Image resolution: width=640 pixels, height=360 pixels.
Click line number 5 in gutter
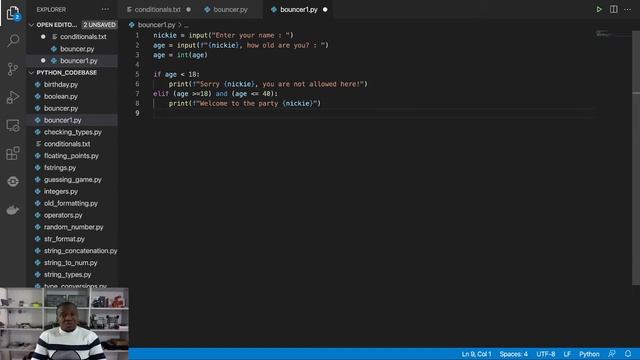(x=137, y=74)
